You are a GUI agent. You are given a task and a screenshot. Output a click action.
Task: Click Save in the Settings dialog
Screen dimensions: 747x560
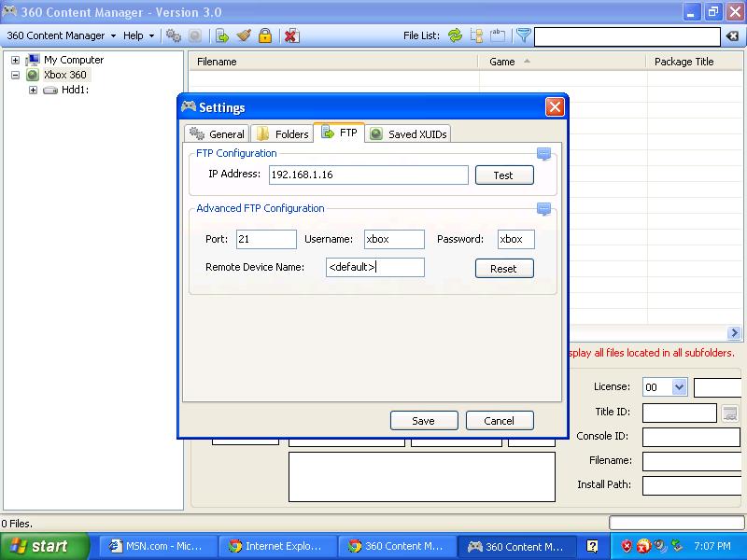click(x=424, y=420)
